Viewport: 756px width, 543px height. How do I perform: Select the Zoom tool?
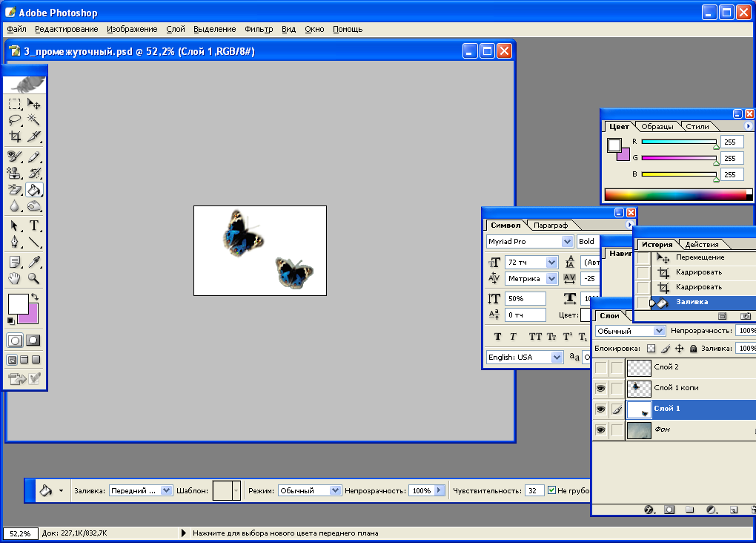coord(34,278)
